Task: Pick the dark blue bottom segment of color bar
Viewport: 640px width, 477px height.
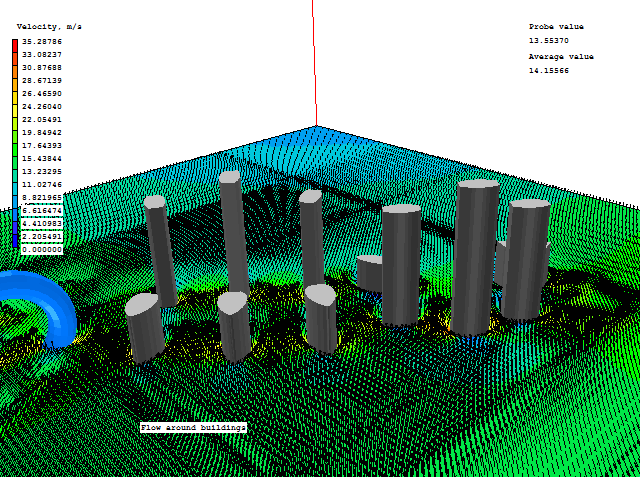Action: point(15,241)
